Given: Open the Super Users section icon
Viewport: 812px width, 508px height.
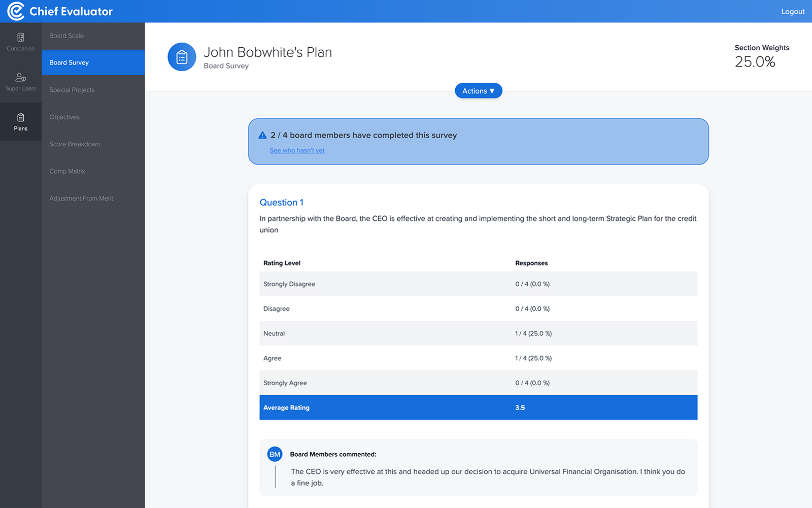Looking at the screenshot, I should tap(20, 77).
